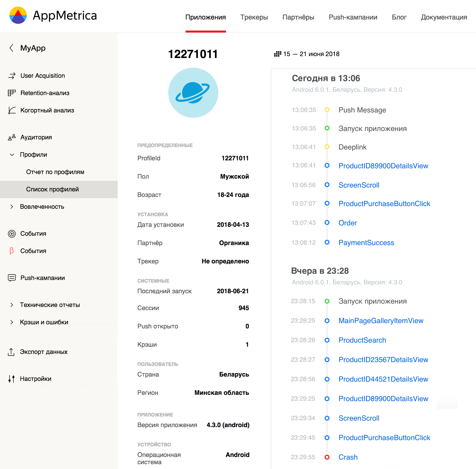This screenshot has width=476, height=469.
Task: Open the PaymentSuccess event link
Action: 366,243
